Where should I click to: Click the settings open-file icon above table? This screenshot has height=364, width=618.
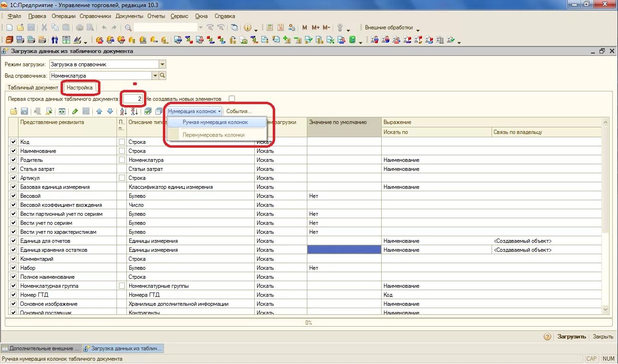tap(14, 111)
